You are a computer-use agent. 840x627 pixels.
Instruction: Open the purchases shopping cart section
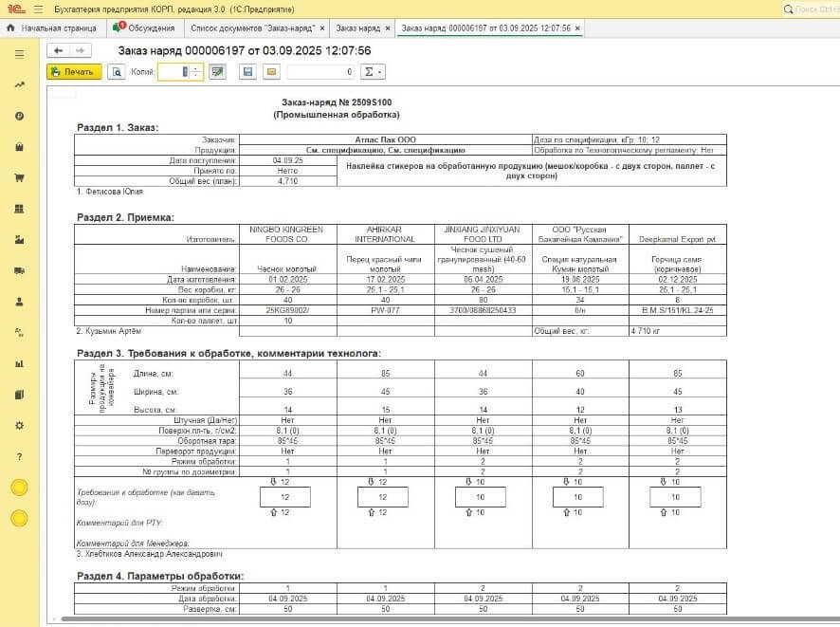click(19, 178)
